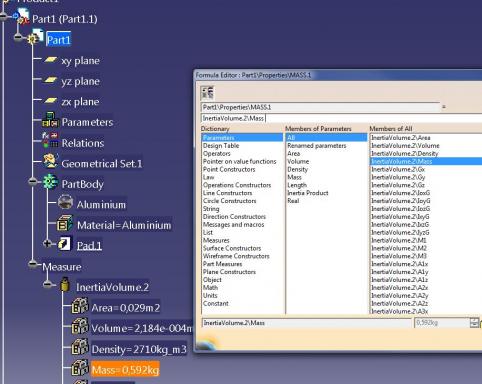
Task: Select Real in Members of Parameters
Action: pos(293,201)
